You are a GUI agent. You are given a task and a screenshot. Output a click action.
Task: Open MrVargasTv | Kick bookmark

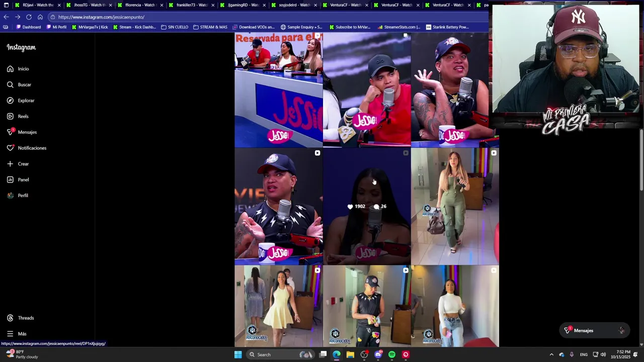(90, 27)
